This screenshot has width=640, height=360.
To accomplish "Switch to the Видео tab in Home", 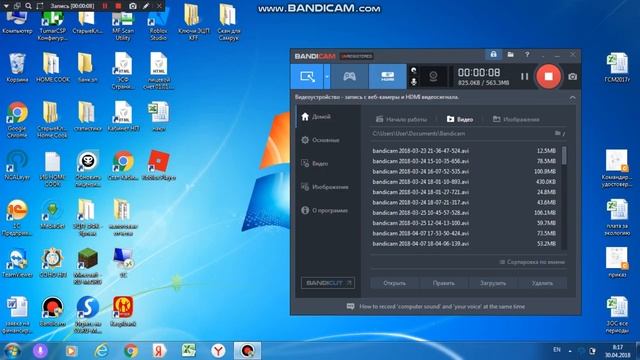I will (x=460, y=119).
